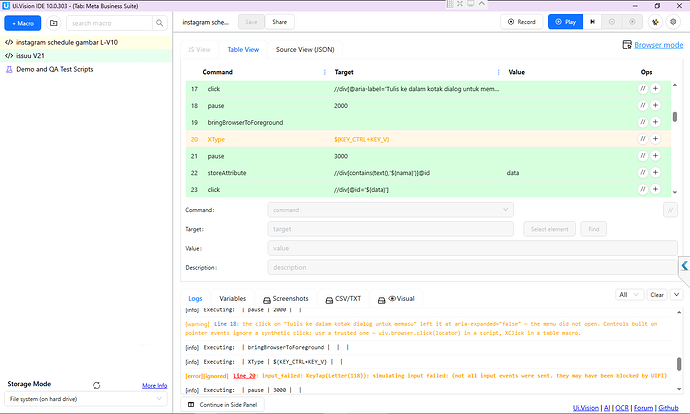Viewport: 690px width, 414px height.
Task: Add a command after bringBrowserToForeground row
Action: [655, 122]
